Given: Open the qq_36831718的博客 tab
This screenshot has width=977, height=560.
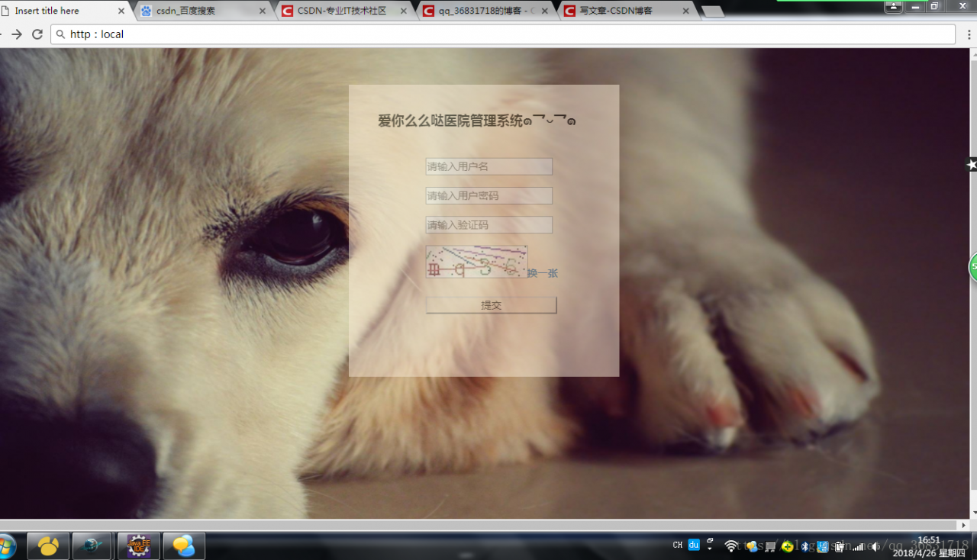Looking at the screenshot, I should (485, 11).
